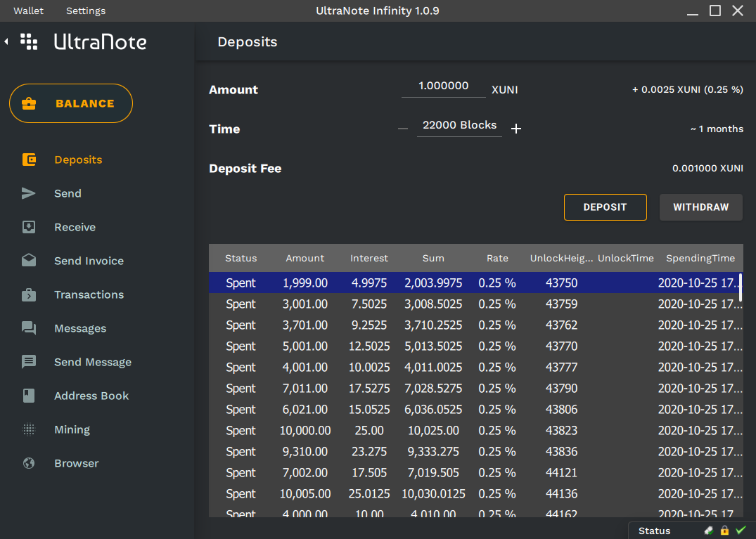Select deposit row with interest 15.0525
This screenshot has height=539, width=756.
click(475, 410)
